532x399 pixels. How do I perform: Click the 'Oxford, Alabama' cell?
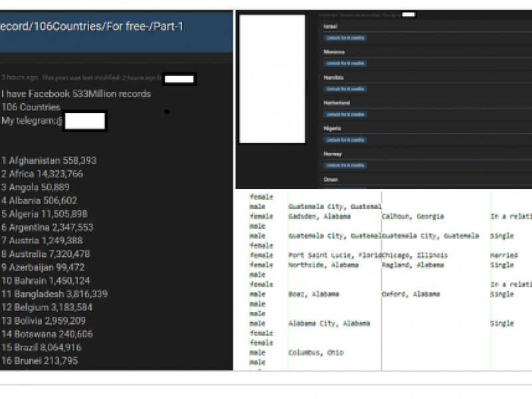pyautogui.click(x=411, y=295)
